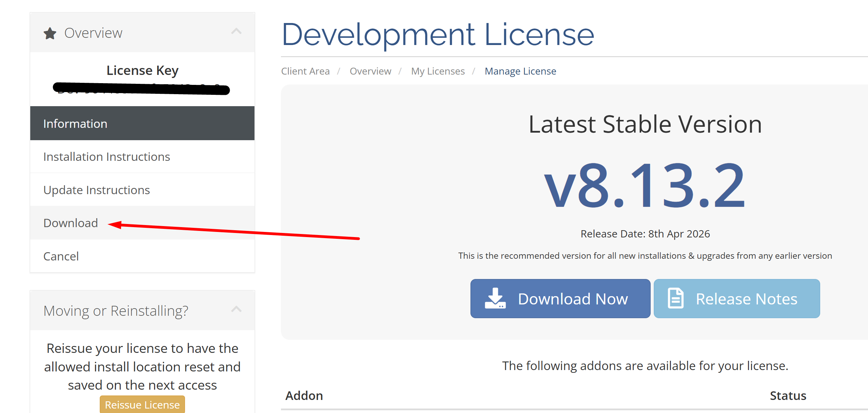Open Update Instructions in the sidebar
868x413 pixels.
pyautogui.click(x=97, y=190)
